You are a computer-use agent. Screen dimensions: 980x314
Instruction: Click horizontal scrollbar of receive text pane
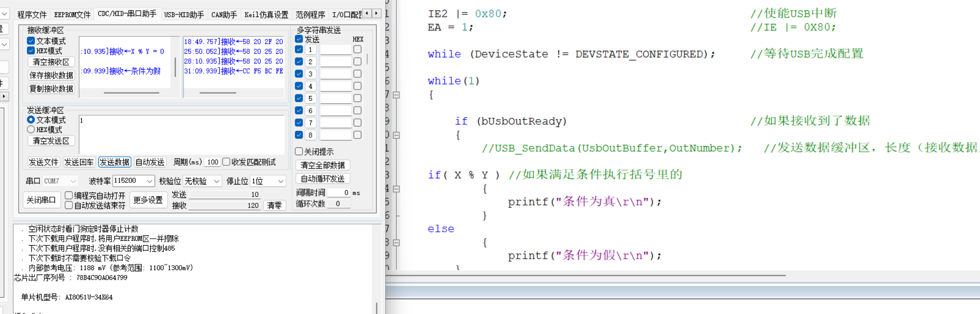coord(131,93)
